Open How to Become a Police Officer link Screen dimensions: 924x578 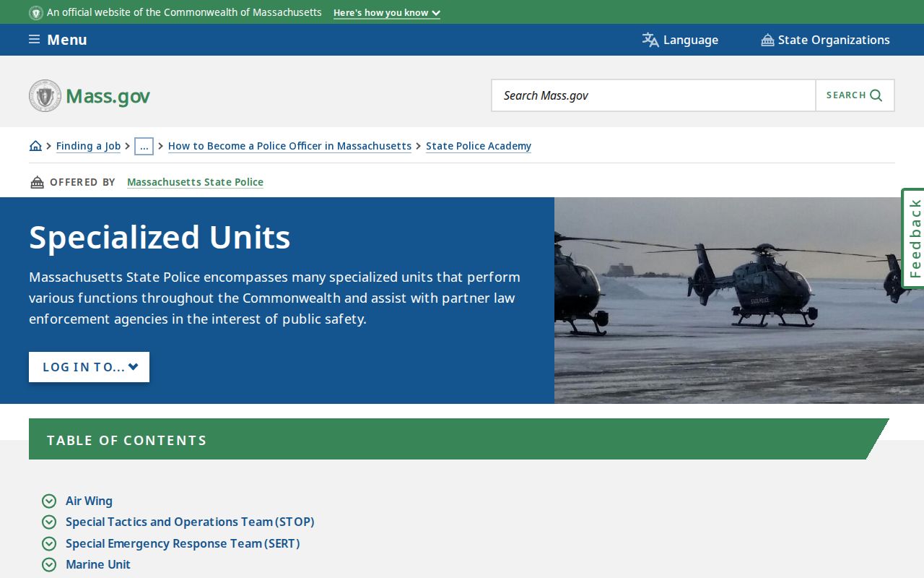coord(289,146)
